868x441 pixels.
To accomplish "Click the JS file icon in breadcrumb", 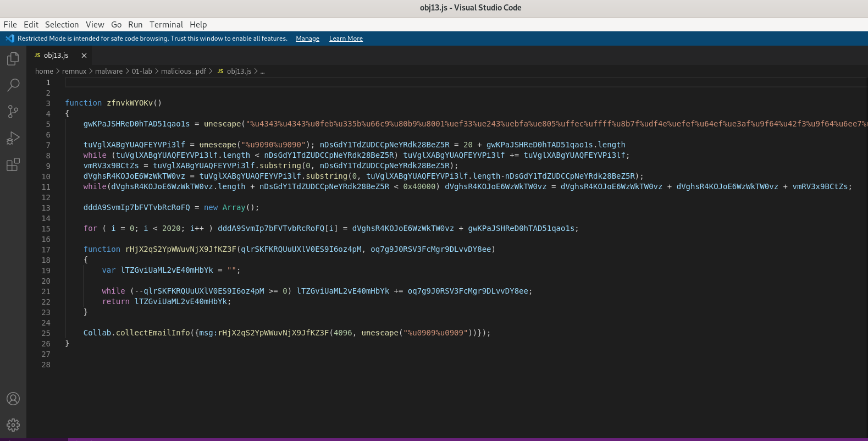I will (x=220, y=71).
